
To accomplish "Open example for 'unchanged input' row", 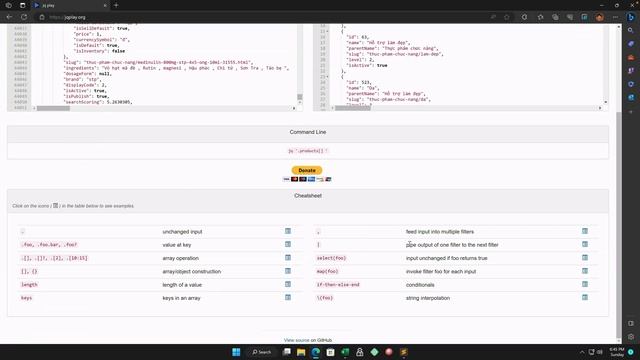I will pos(288,231).
